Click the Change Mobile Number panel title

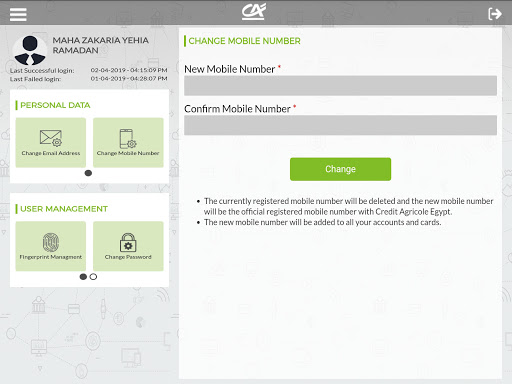pyautogui.click(x=245, y=41)
